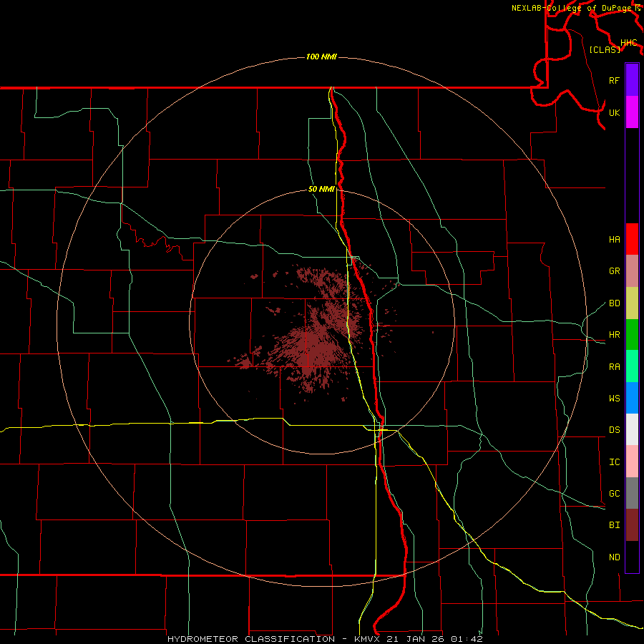This screenshot has height=644, width=644.
Task: Click the 'BI' legend label
Action: [614, 525]
